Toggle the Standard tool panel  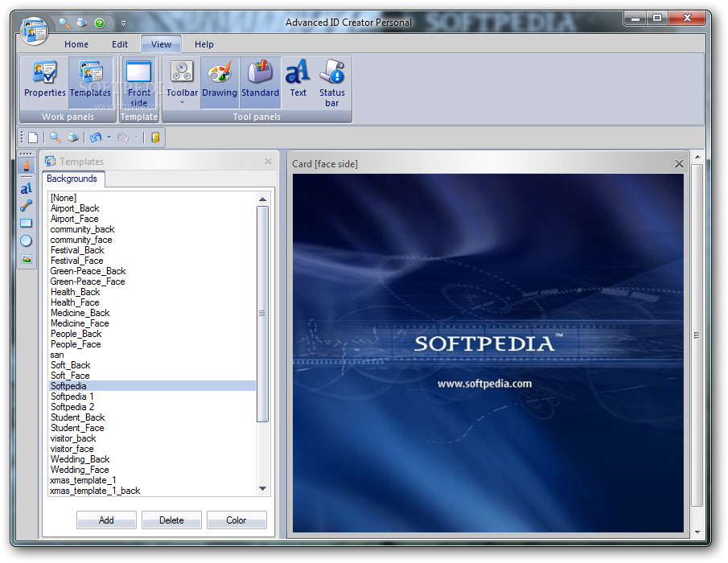click(260, 83)
